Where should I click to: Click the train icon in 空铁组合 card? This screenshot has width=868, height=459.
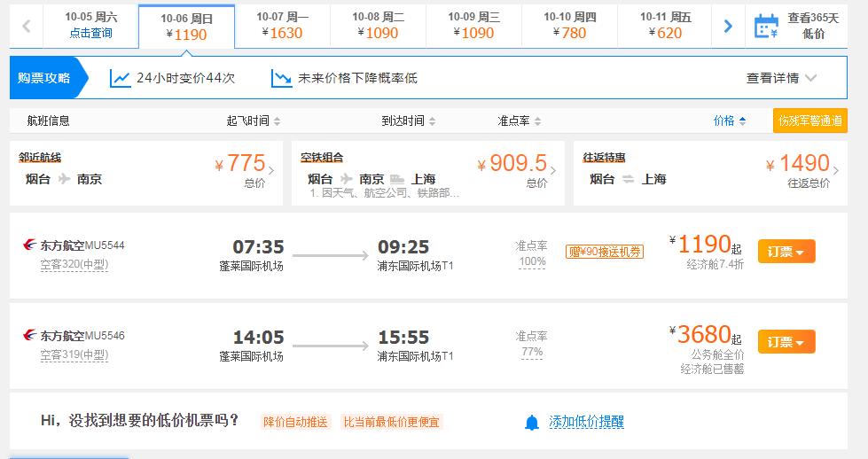[397, 179]
